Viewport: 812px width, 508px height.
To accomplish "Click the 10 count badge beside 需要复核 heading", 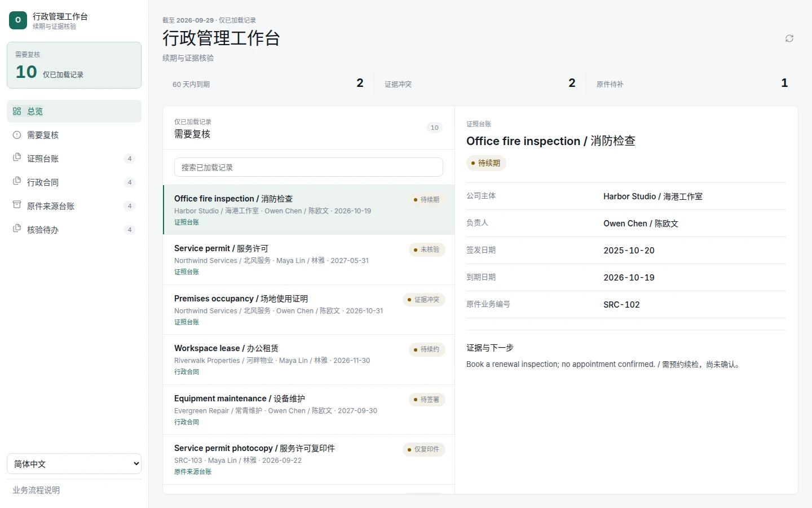I will [x=435, y=128].
